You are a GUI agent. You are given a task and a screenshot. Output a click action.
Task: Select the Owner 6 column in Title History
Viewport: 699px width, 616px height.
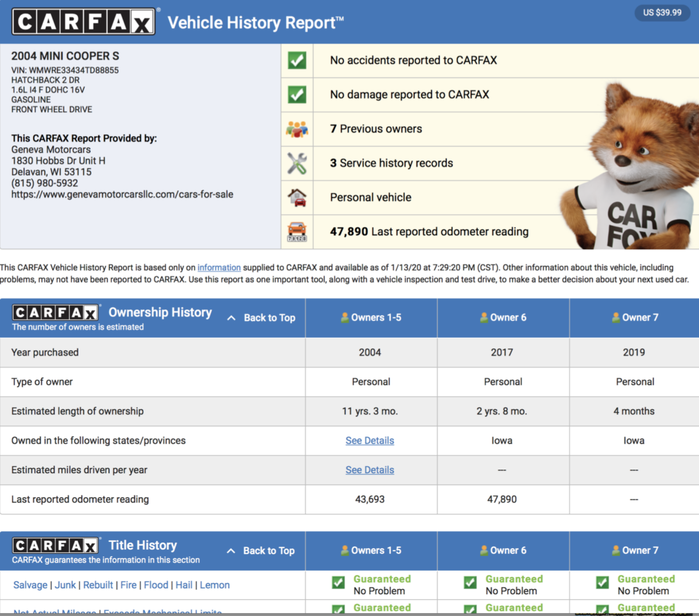(x=503, y=551)
